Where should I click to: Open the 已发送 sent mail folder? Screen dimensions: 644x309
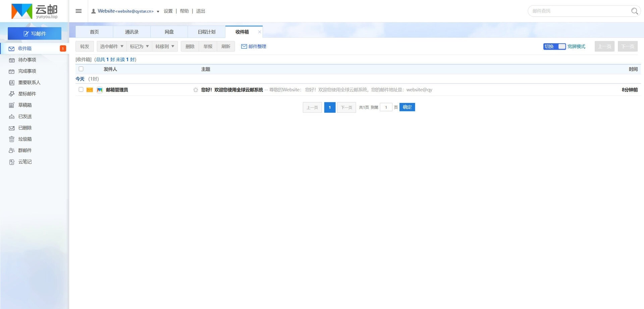(x=11, y=116)
